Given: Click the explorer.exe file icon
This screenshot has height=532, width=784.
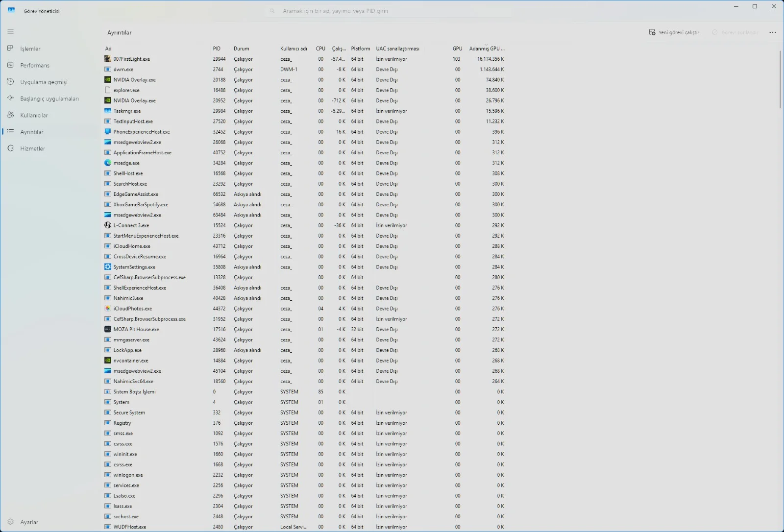Looking at the screenshot, I should [108, 90].
